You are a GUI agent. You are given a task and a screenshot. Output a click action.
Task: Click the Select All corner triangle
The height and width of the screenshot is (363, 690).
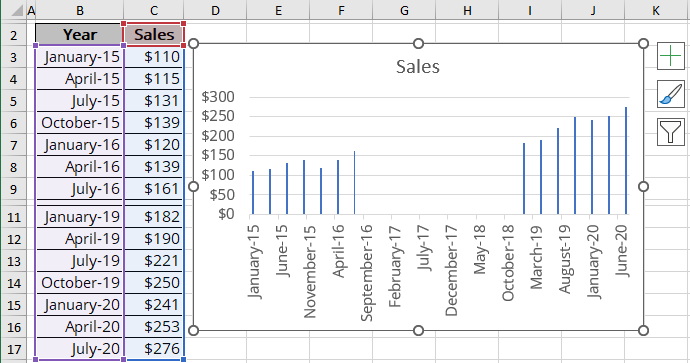[x=17, y=10]
